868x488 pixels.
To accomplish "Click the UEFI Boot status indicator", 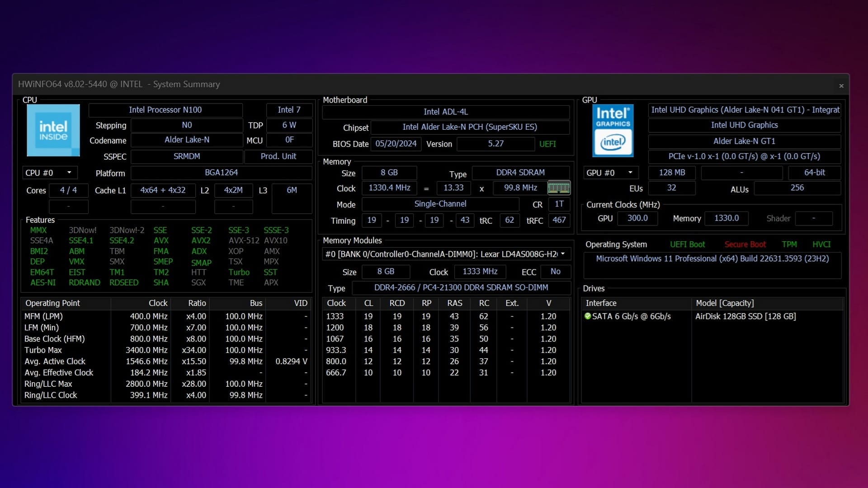I will pyautogui.click(x=687, y=244).
